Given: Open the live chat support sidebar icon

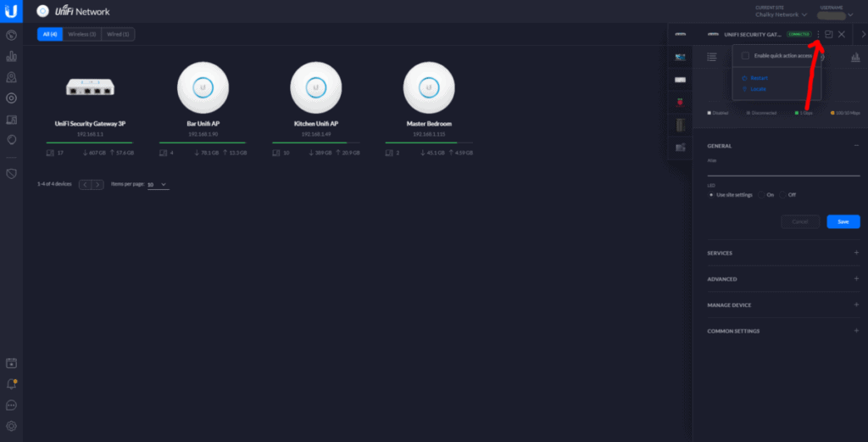Looking at the screenshot, I should pos(11,405).
